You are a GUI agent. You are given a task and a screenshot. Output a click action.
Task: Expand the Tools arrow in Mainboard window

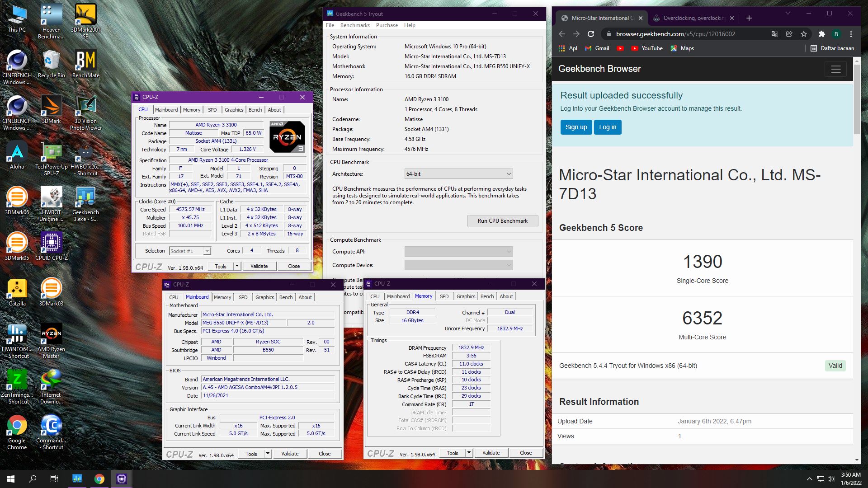pos(268,454)
